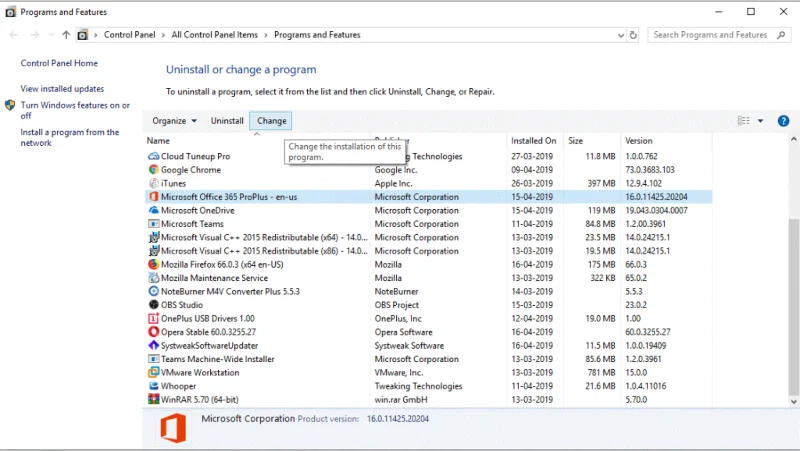Click the search magnifier icon

[x=781, y=35]
